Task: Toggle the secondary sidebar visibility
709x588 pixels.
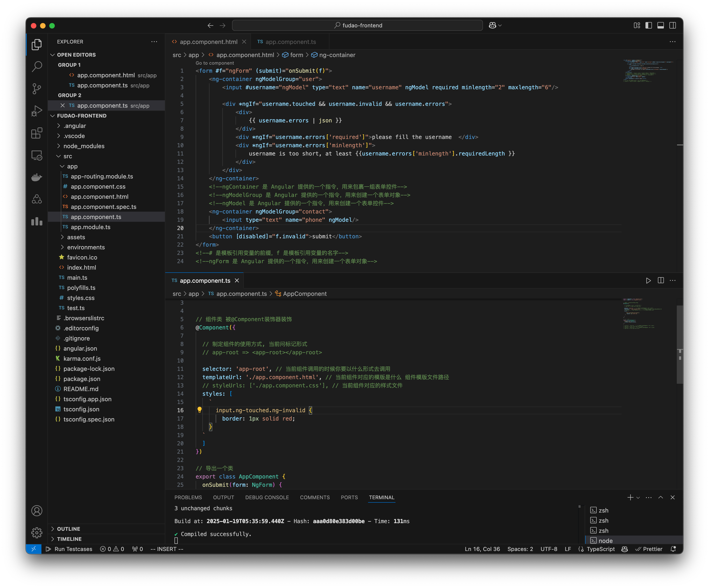Action: coord(672,25)
